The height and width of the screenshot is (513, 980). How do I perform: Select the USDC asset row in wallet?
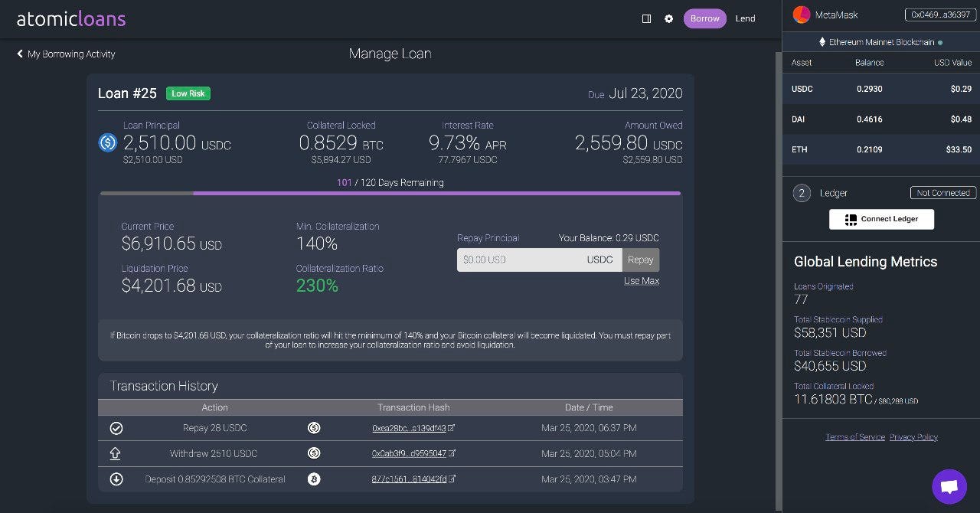pyautogui.click(x=881, y=89)
